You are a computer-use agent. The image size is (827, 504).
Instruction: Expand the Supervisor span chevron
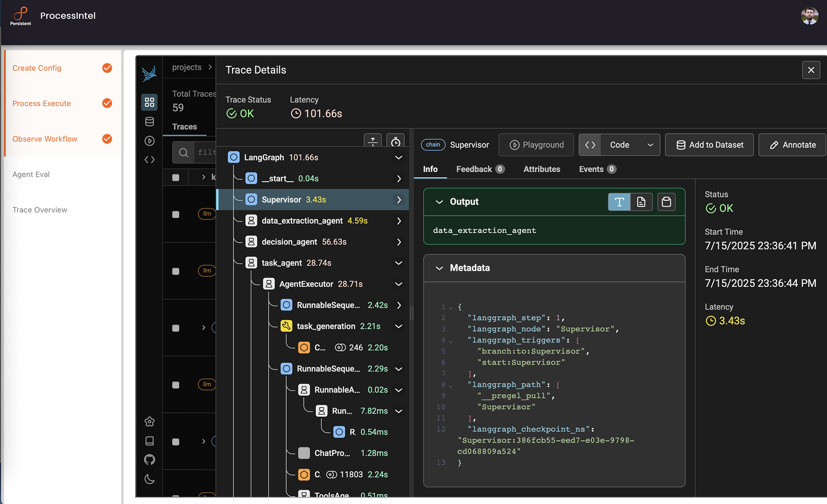[x=398, y=199]
